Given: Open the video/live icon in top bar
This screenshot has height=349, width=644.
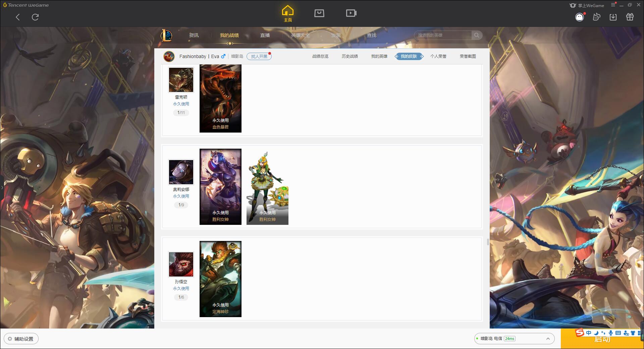Looking at the screenshot, I should [x=351, y=13].
